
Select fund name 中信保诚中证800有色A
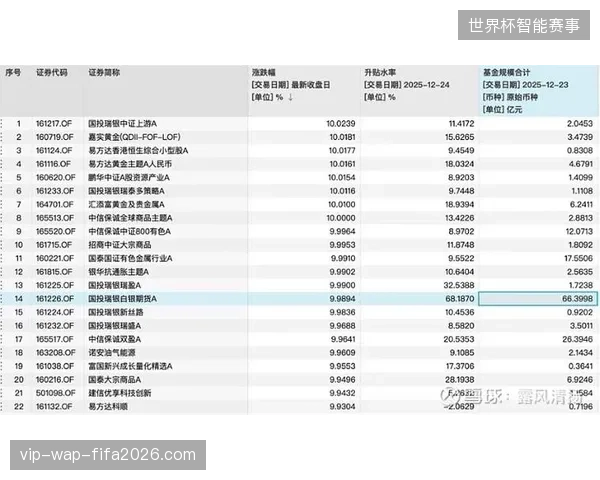129,232
